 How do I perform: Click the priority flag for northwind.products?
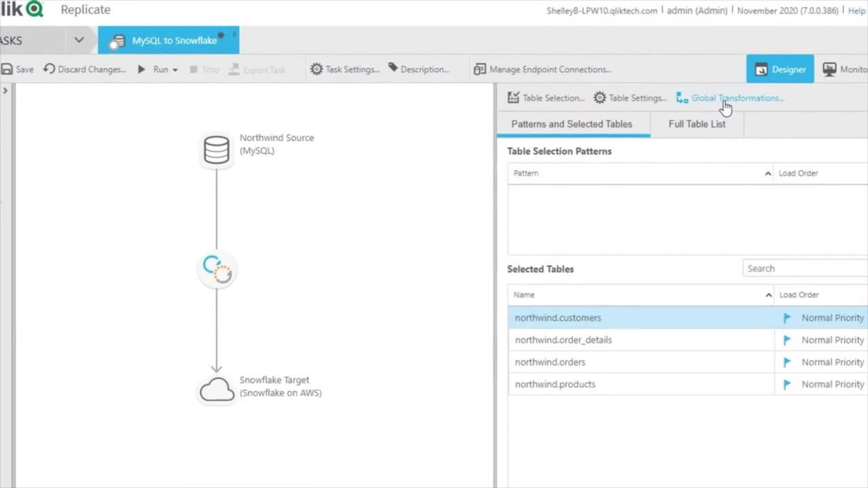pyautogui.click(x=787, y=384)
